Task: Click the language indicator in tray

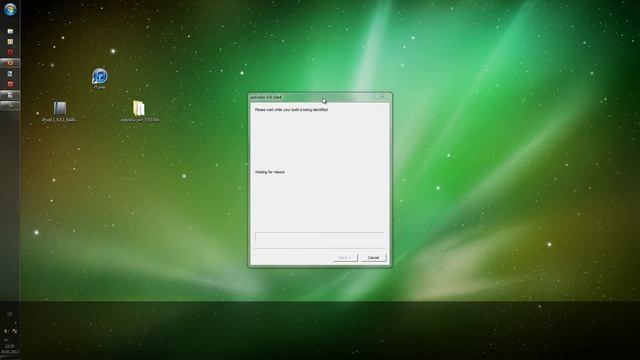Action: pos(10,314)
